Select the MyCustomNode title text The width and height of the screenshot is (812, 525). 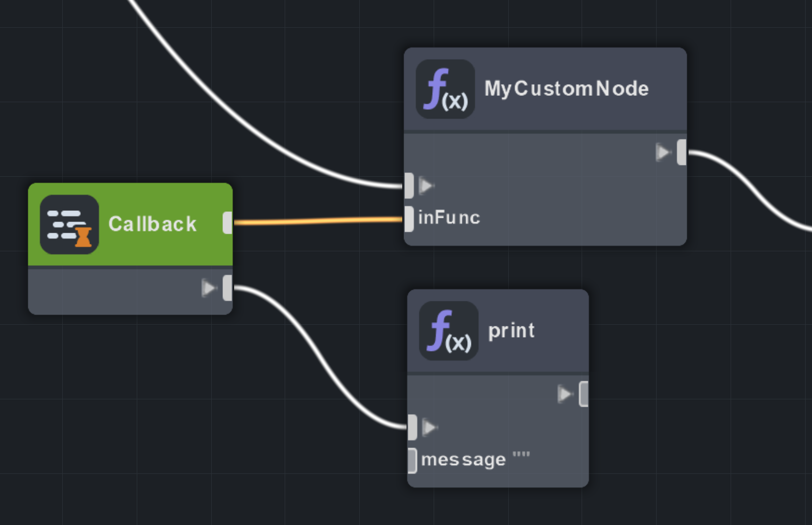click(x=566, y=88)
